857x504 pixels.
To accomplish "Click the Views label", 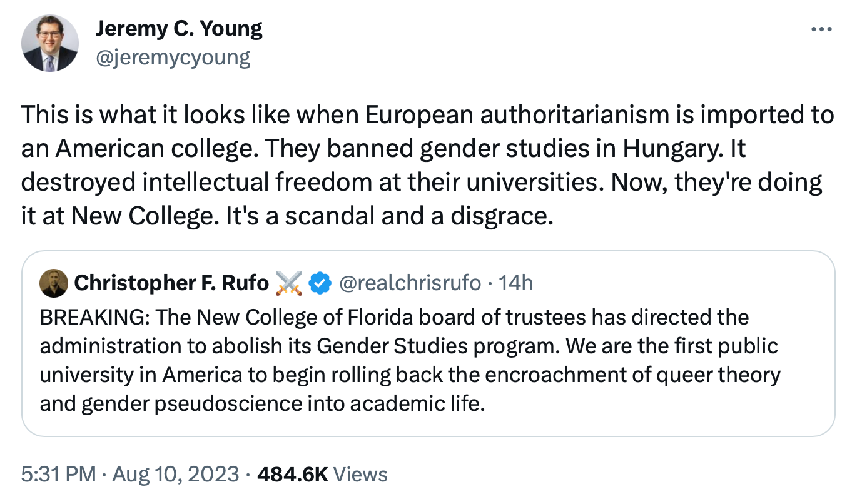I will point(360,474).
